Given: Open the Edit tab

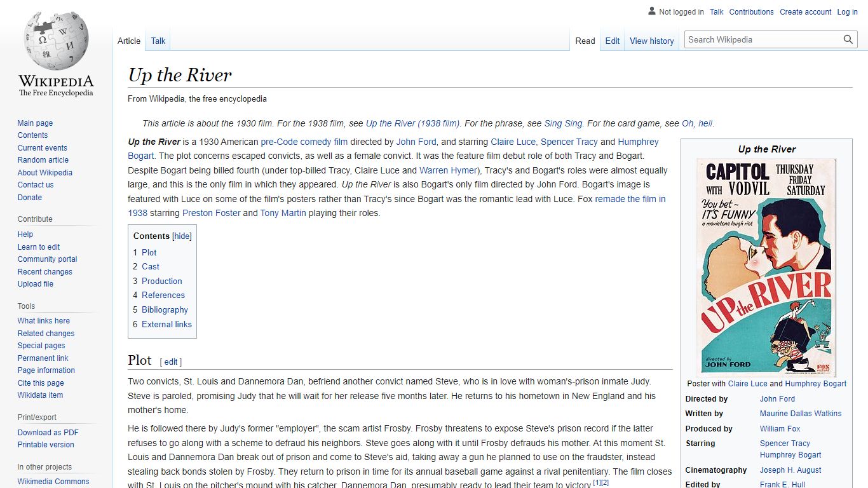Looking at the screenshot, I should tap(613, 41).
